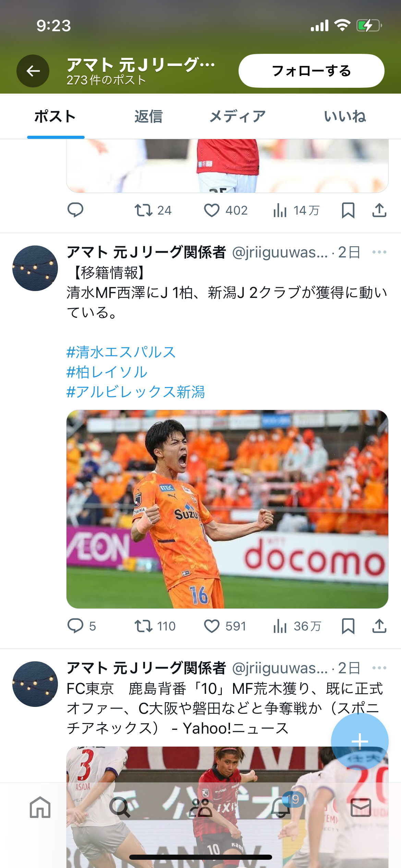
Task: Switch to the メディア tab
Action: coord(238,117)
